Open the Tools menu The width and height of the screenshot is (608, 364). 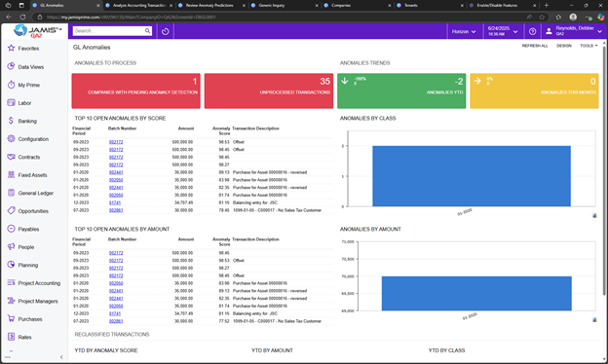pyautogui.click(x=589, y=46)
